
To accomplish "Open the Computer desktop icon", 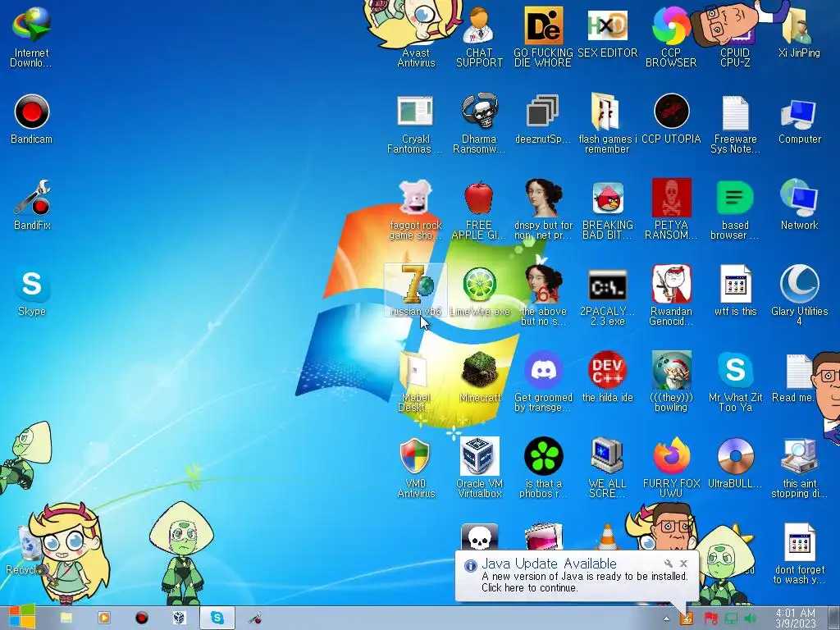I will tap(799, 120).
